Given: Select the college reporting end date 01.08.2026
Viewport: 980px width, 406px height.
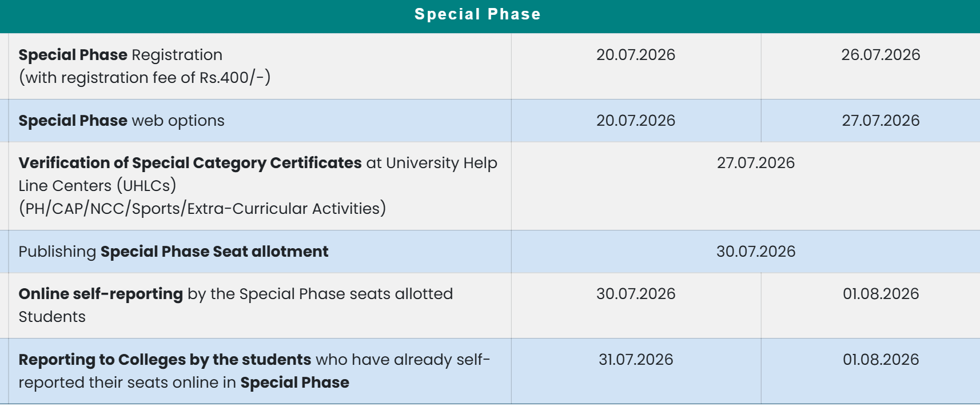Looking at the screenshot, I should click(881, 360).
